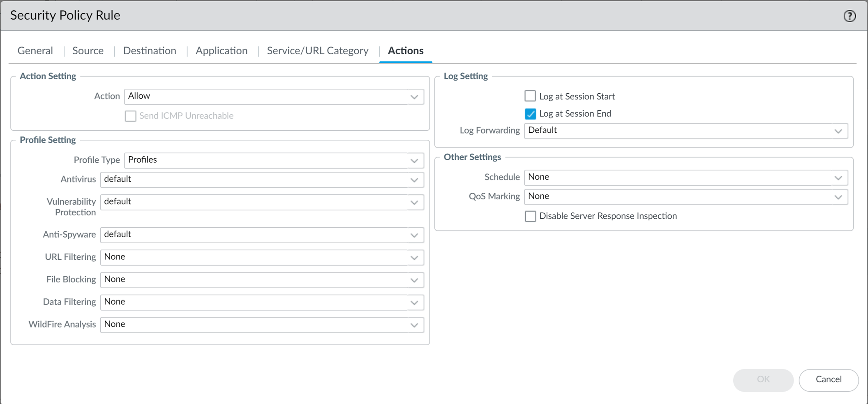
Task: Click the OK button
Action: click(763, 380)
